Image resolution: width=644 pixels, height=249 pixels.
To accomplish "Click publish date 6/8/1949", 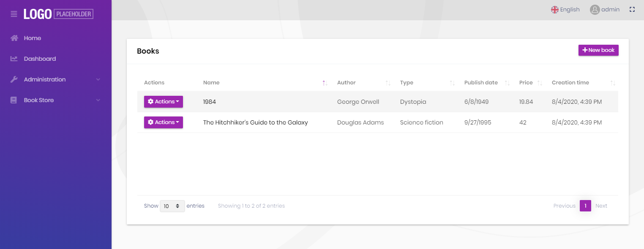I will [x=476, y=102].
